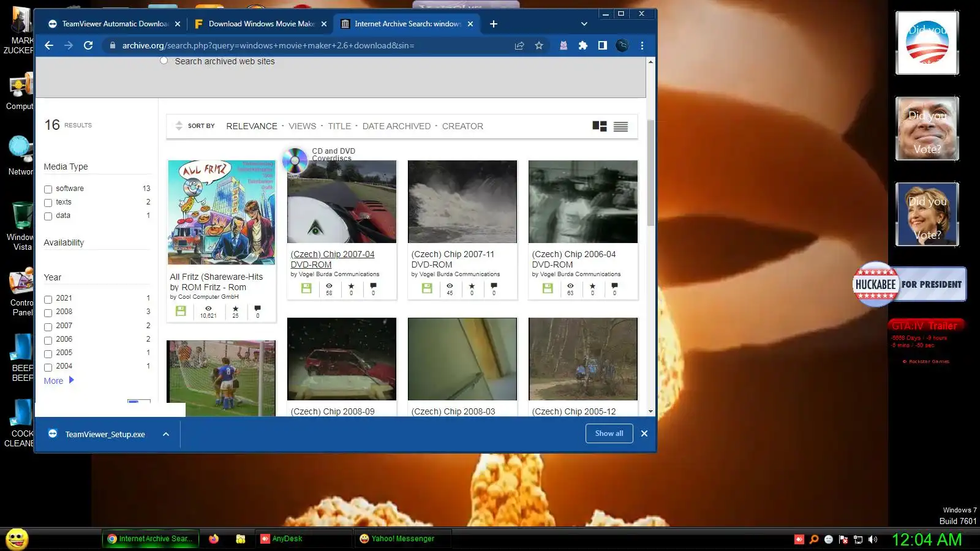Switch results to list view
The image size is (980, 551).
pyautogui.click(x=620, y=126)
